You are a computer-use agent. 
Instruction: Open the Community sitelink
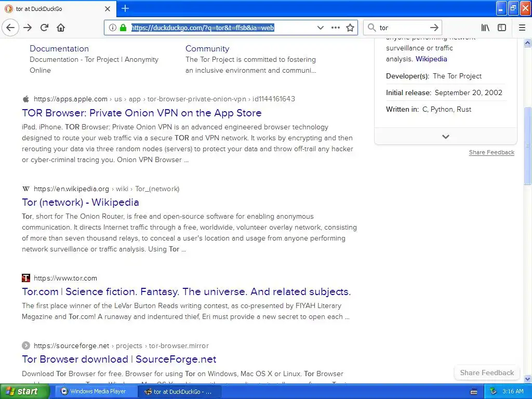click(x=207, y=48)
